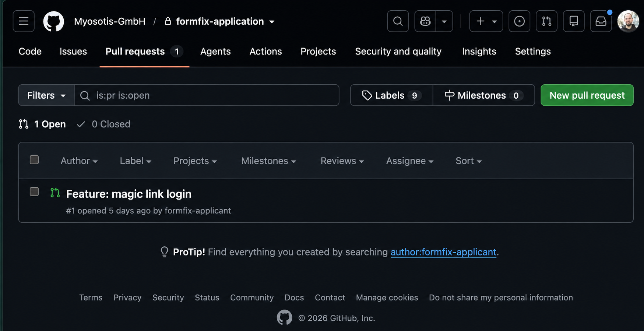Image resolution: width=644 pixels, height=331 pixels.
Task: View the Insights tab
Action: [x=479, y=51]
